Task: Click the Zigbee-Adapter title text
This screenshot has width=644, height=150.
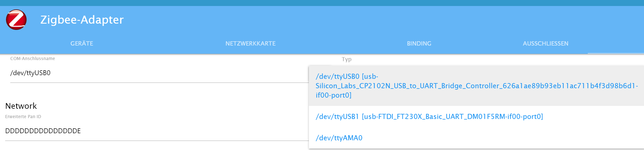Action: click(82, 20)
